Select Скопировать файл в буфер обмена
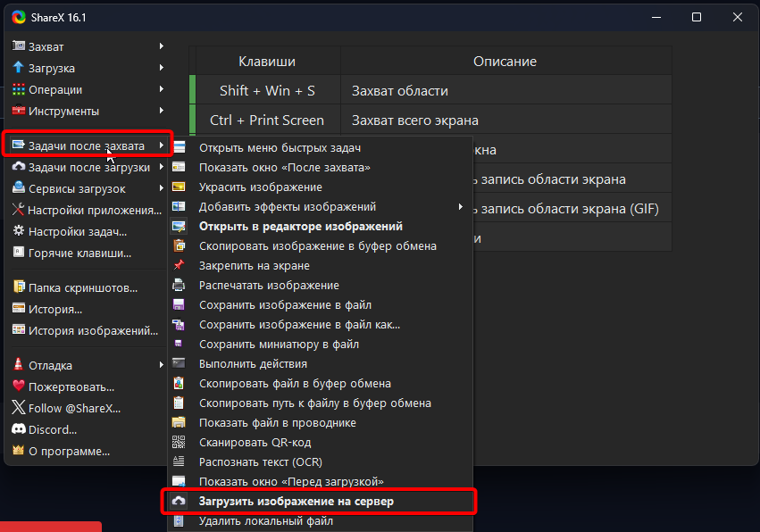 pos(320,383)
